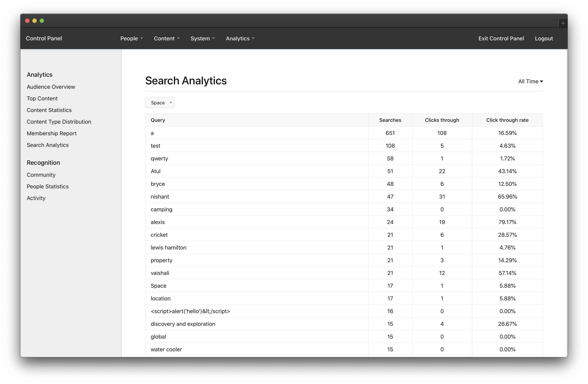This screenshot has width=588, height=384.
Task: Select the 'water cooler' query cell
Action: [x=257, y=349]
